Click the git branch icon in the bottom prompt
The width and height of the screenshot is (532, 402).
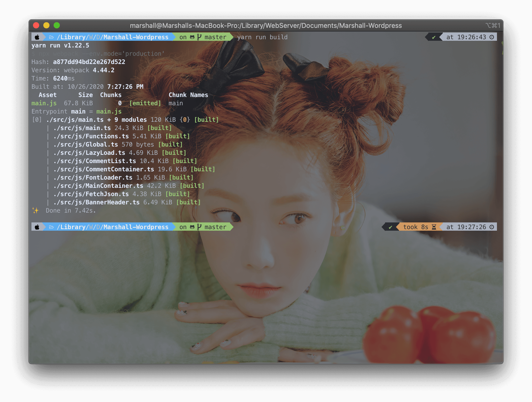[199, 227]
